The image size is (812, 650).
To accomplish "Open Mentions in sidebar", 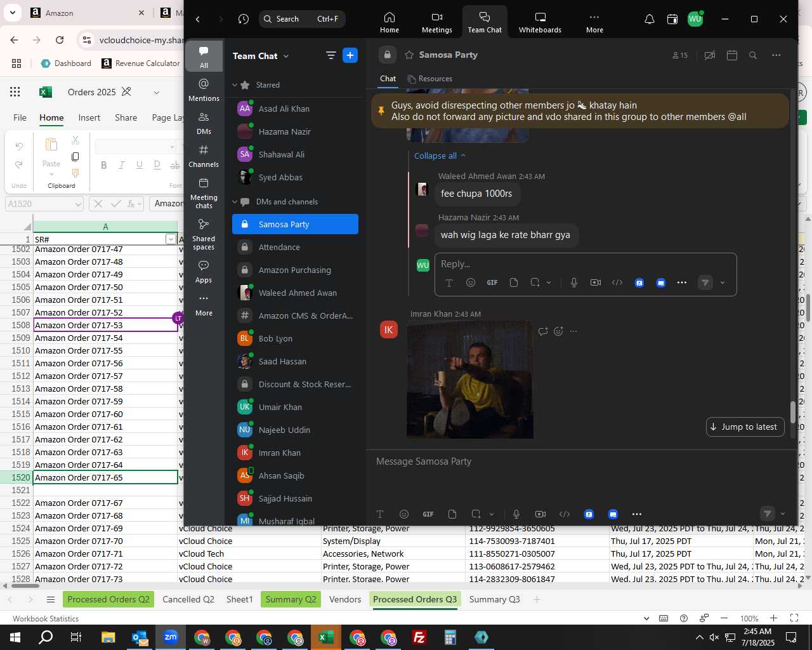I will click(204, 90).
